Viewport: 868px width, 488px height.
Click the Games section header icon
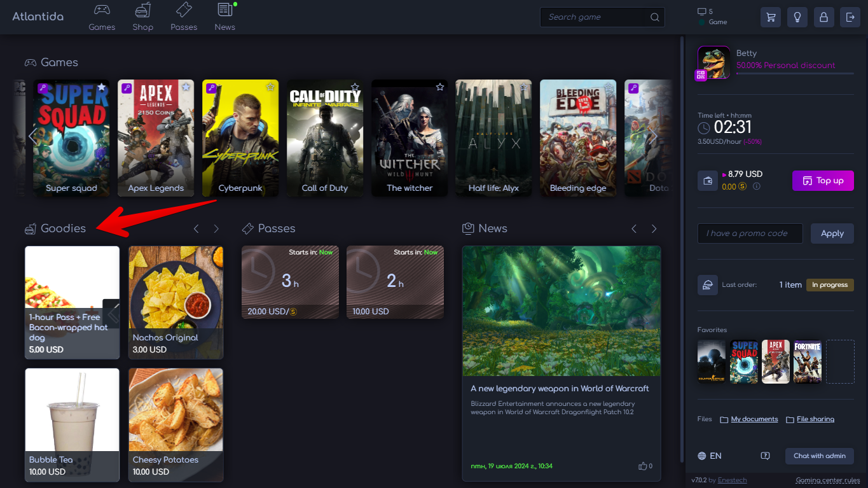pyautogui.click(x=31, y=62)
